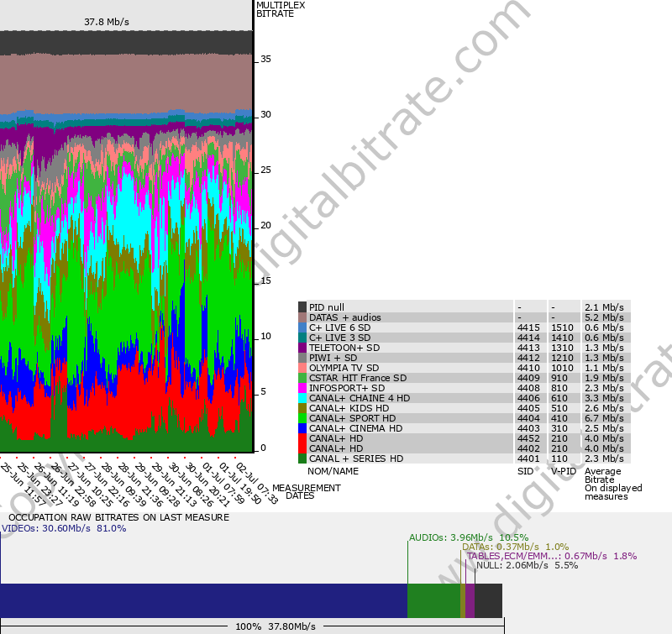Click the V-PID column header
672x634 pixels.
564,471
